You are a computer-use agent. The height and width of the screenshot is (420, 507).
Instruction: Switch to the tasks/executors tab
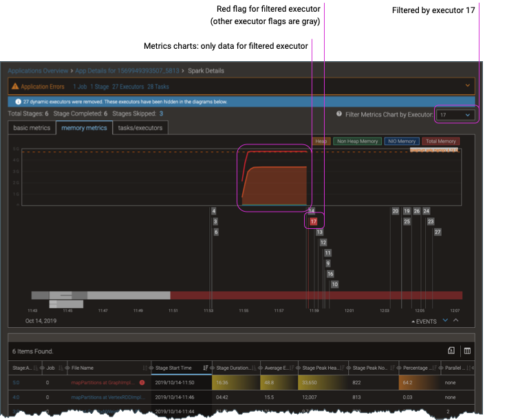pyautogui.click(x=140, y=128)
